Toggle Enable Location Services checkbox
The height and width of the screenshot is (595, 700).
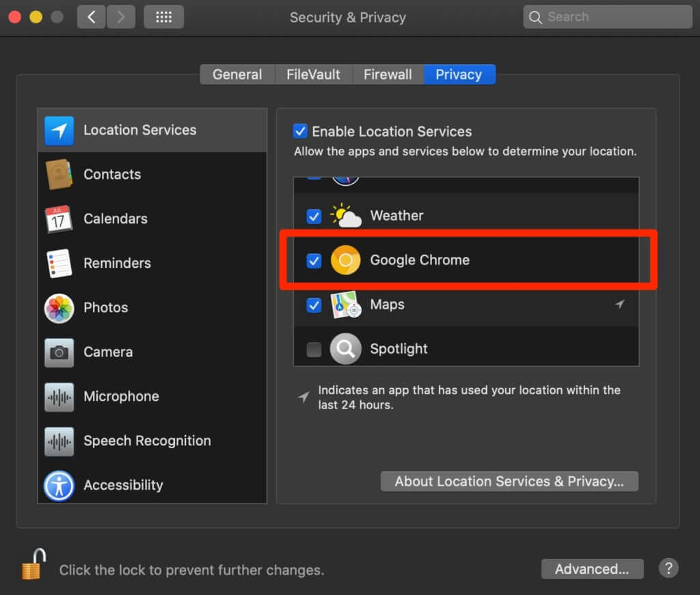300,131
